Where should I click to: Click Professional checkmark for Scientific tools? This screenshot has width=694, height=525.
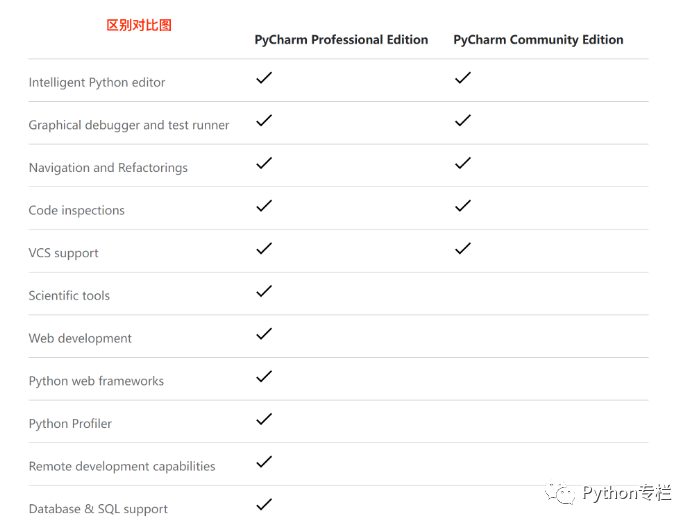pos(264,291)
